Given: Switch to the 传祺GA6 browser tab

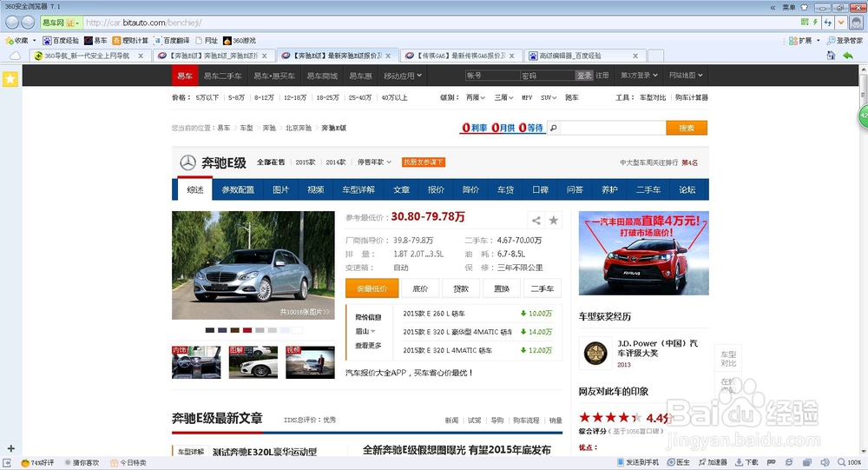Looking at the screenshot, I should coord(459,56).
